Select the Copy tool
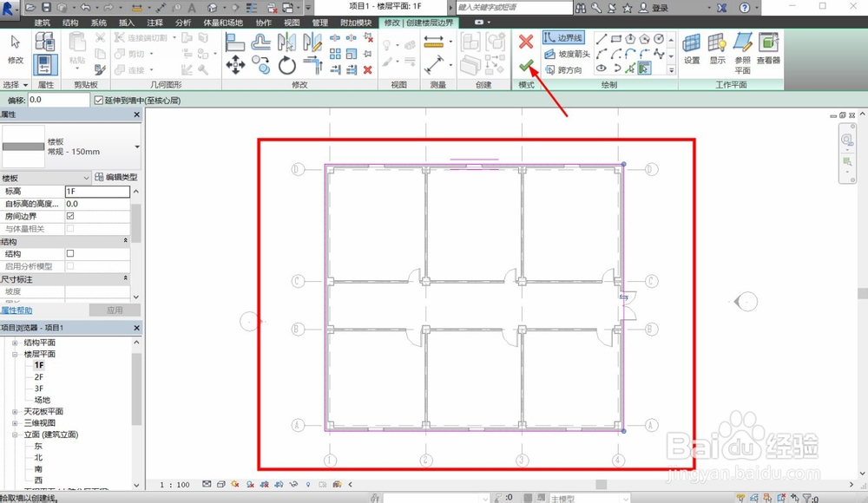Image resolution: width=868 pixels, height=503 pixels. click(260, 65)
